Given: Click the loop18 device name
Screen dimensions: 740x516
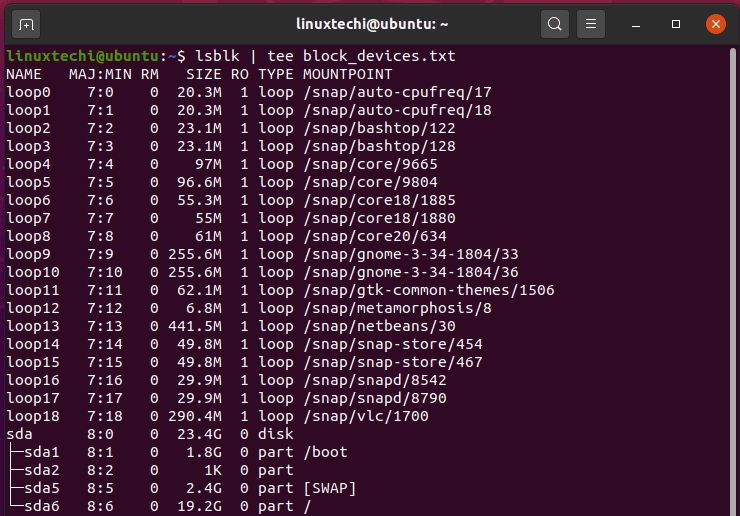Looking at the screenshot, I should coord(33,416).
